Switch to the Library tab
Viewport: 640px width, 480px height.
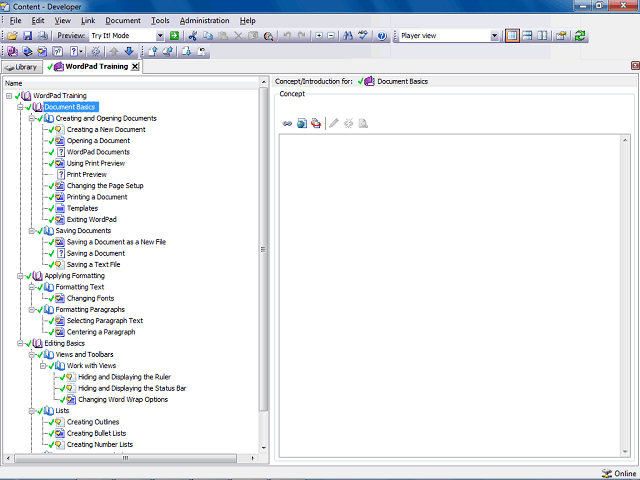pos(22,67)
